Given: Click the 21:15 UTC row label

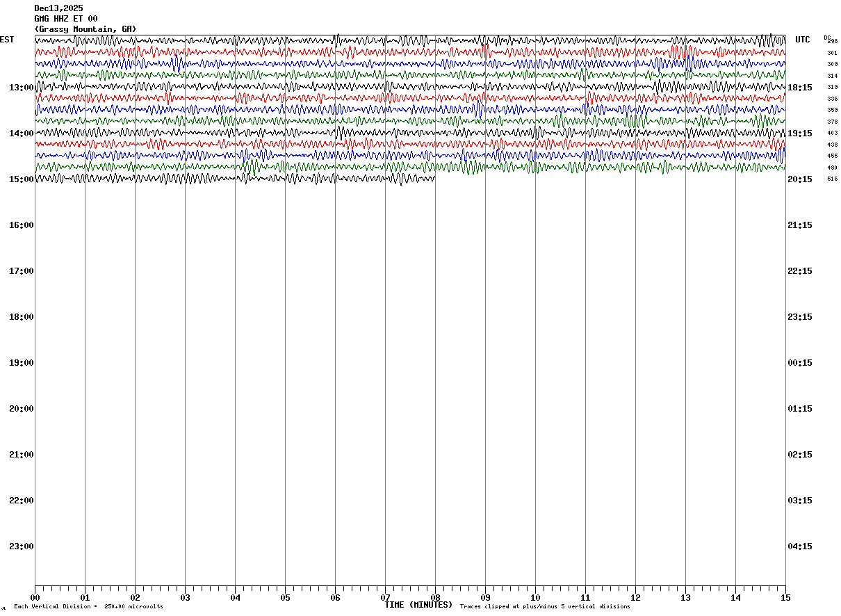Looking at the screenshot, I should coord(799,225).
